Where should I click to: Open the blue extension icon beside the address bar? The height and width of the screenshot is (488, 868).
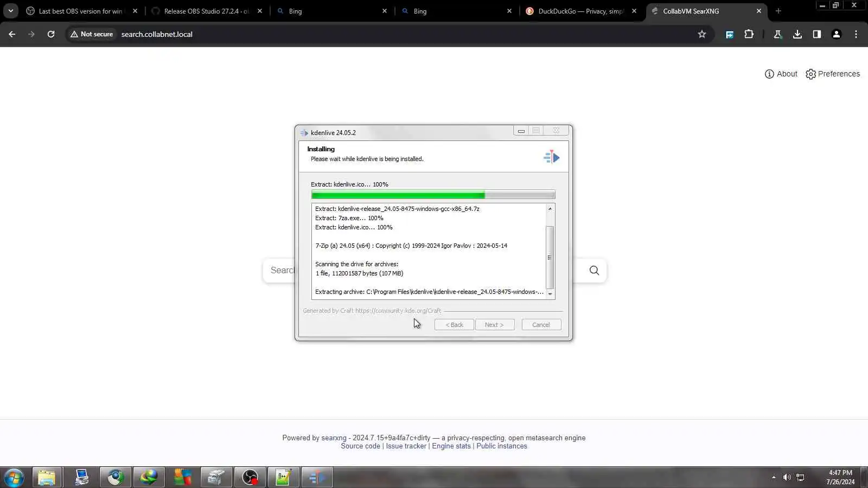pos(730,34)
